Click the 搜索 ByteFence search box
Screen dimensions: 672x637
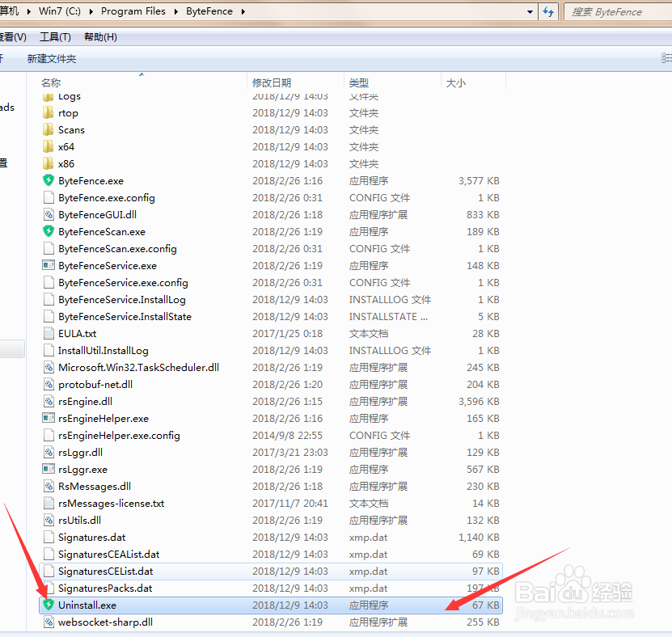618,12
